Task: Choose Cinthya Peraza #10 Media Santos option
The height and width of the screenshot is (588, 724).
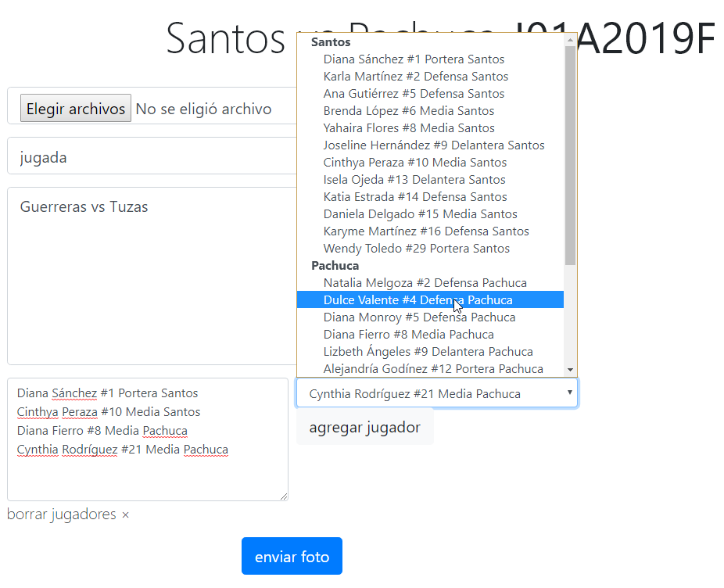Action: tap(430, 162)
